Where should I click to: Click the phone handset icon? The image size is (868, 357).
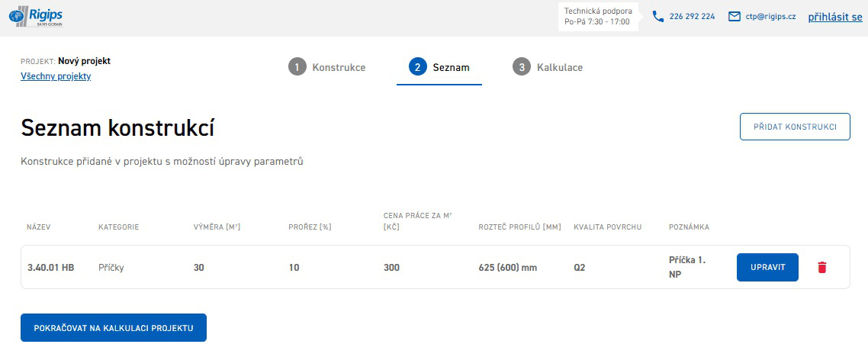click(x=657, y=17)
